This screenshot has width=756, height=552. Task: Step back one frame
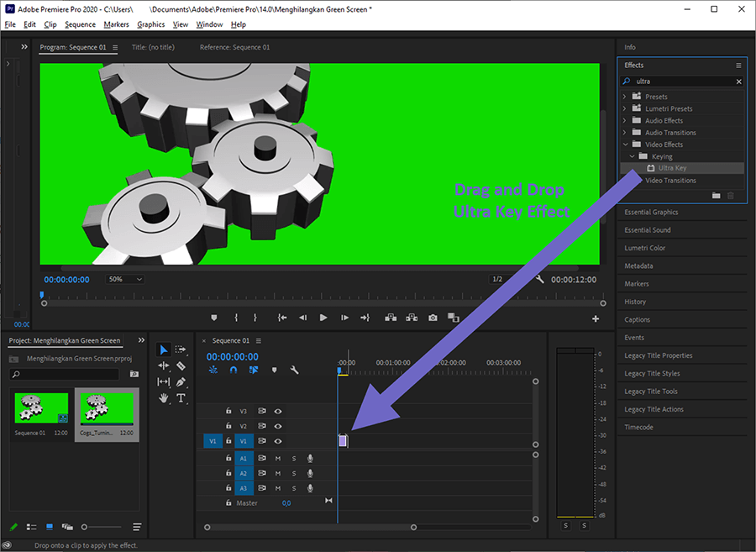[302, 318]
